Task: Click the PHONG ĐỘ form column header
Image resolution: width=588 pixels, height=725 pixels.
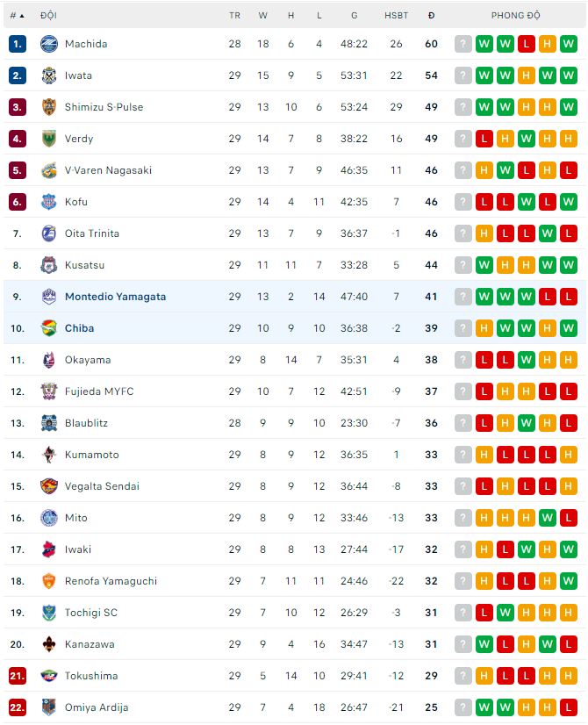Action: 515,16
